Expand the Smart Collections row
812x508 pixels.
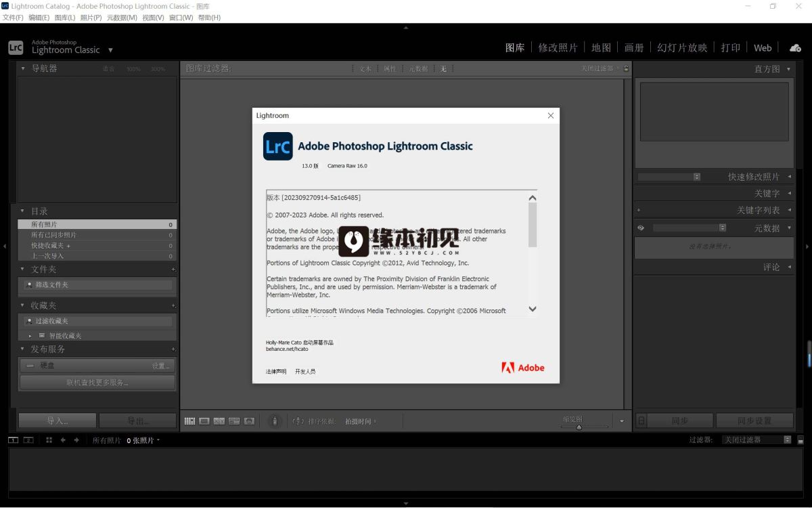[x=30, y=336]
